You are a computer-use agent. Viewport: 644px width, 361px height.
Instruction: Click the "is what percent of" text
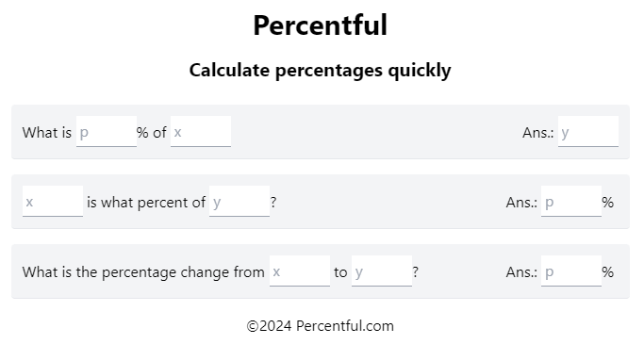pos(146,203)
